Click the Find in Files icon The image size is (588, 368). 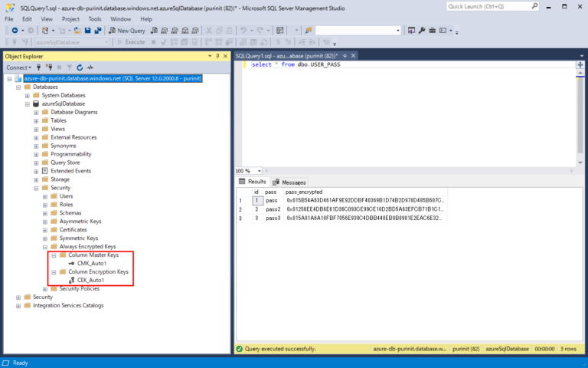pos(309,31)
